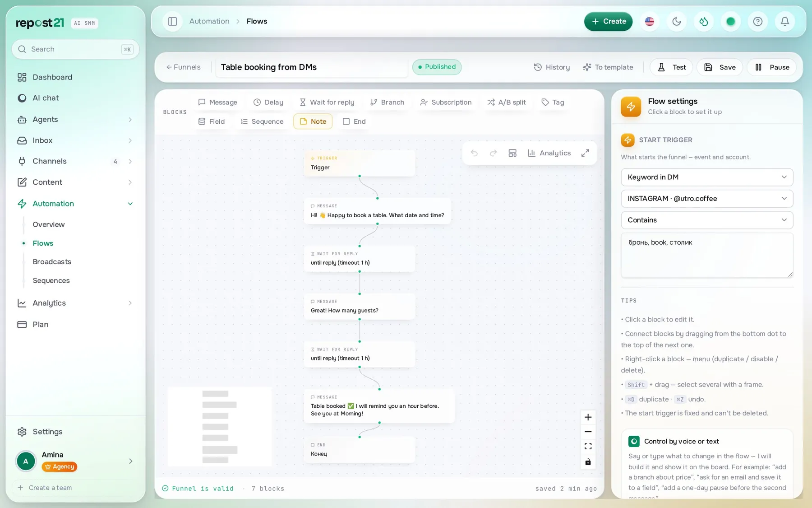Edit keywords textarea with бронь, book

[x=707, y=255]
